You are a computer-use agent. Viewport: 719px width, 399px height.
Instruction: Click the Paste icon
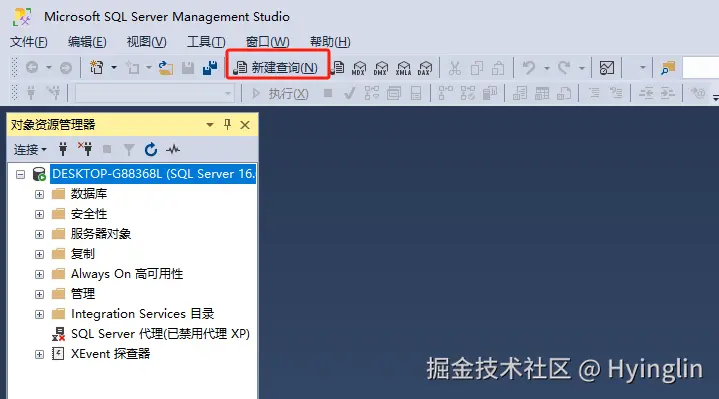click(x=498, y=68)
